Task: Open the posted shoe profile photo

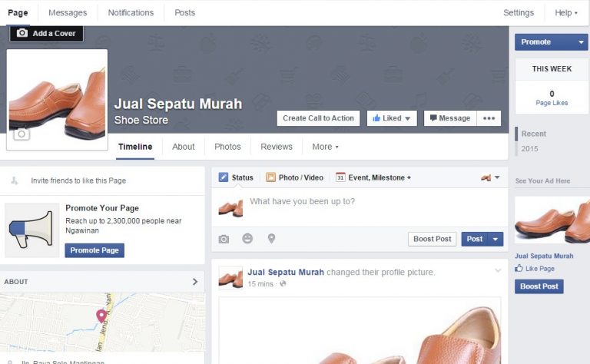Action: point(360,330)
